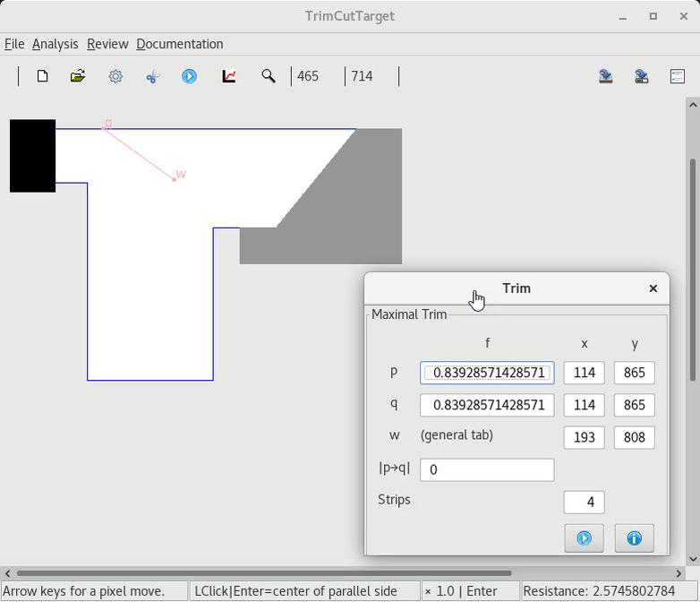Viewport: 700px width, 602px height.
Task: Click the new document icon in toolbar
Action: 42,76
